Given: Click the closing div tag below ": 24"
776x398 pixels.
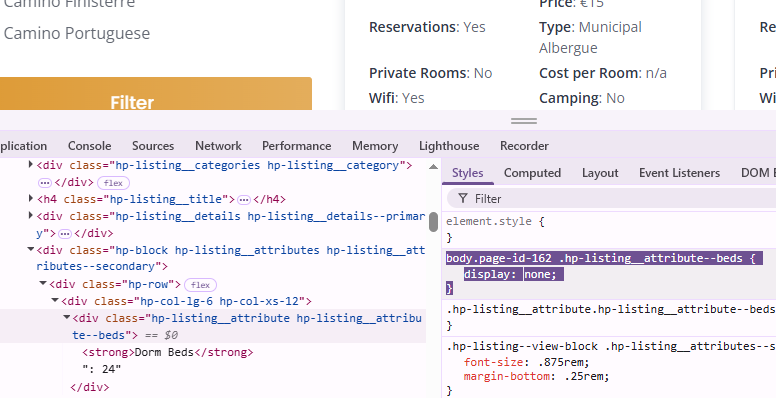Looking at the screenshot, I should [90, 387].
